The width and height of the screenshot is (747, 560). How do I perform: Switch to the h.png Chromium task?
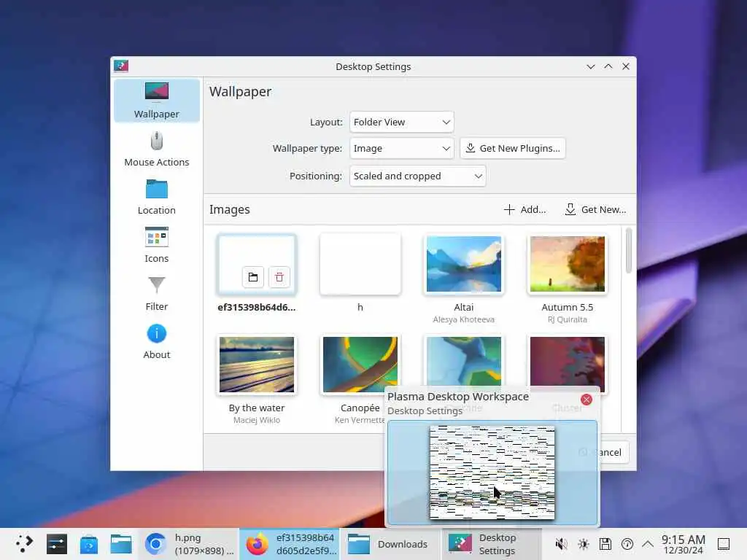tap(189, 544)
